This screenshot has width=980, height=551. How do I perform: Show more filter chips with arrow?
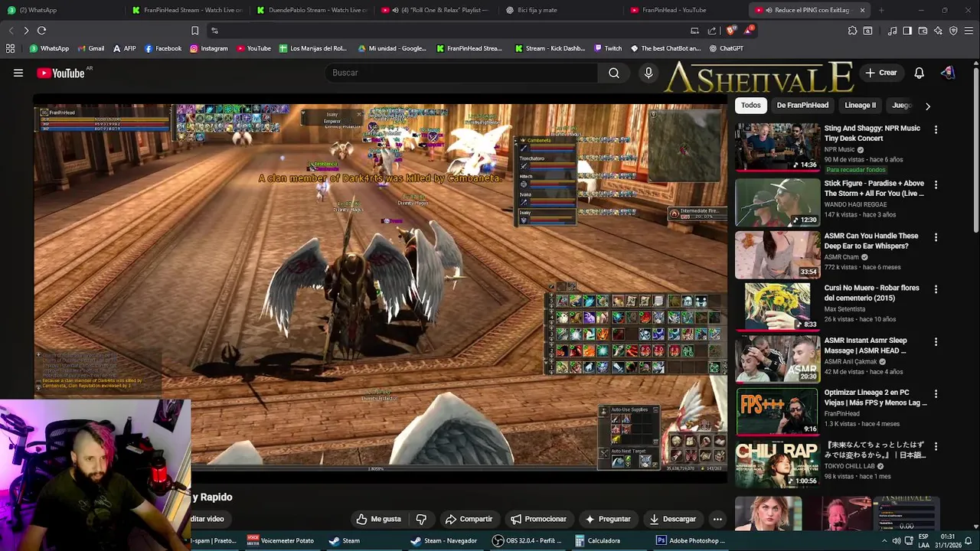click(x=927, y=106)
